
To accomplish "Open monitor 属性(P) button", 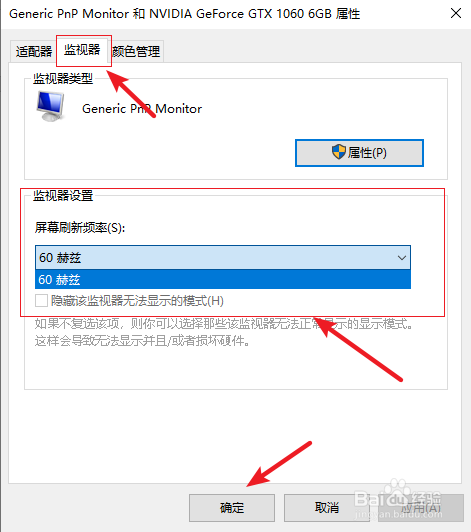I will click(359, 153).
